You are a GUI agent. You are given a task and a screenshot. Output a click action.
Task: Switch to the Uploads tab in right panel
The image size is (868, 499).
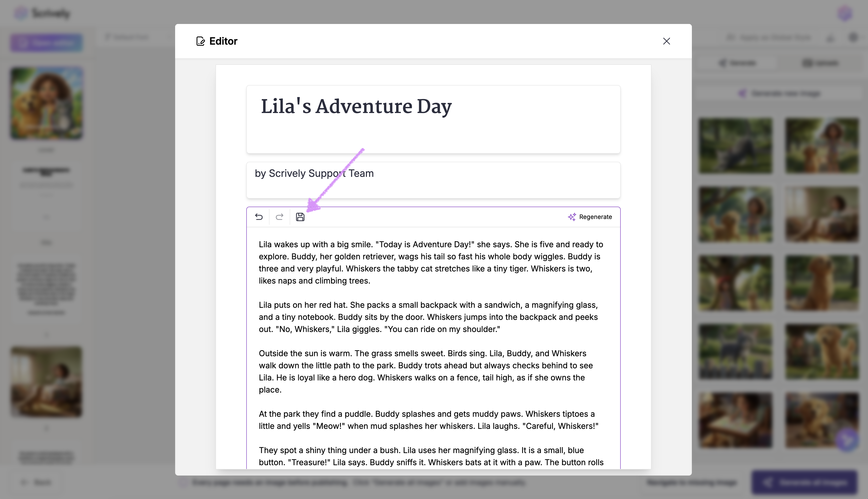821,63
